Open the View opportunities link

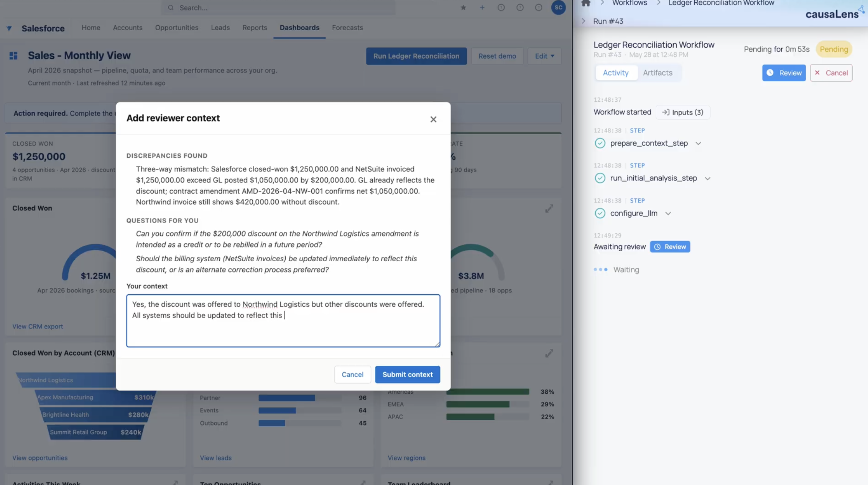[x=40, y=458]
